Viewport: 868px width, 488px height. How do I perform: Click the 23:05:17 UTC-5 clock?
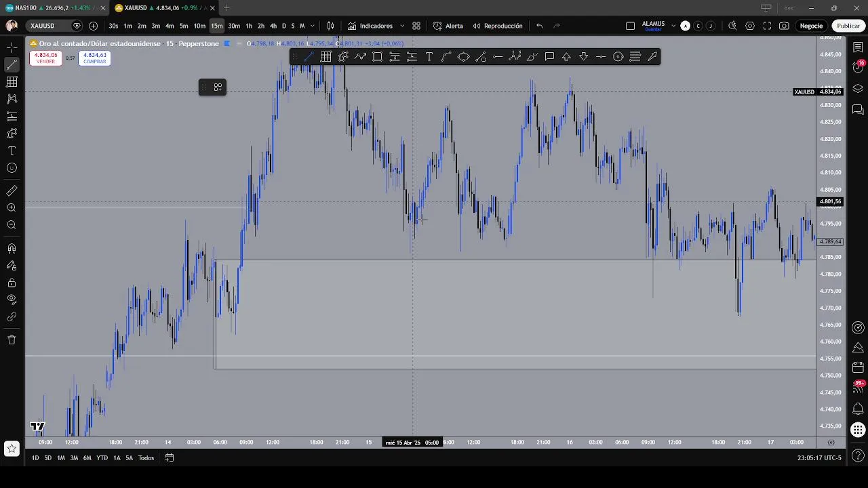[819, 458]
